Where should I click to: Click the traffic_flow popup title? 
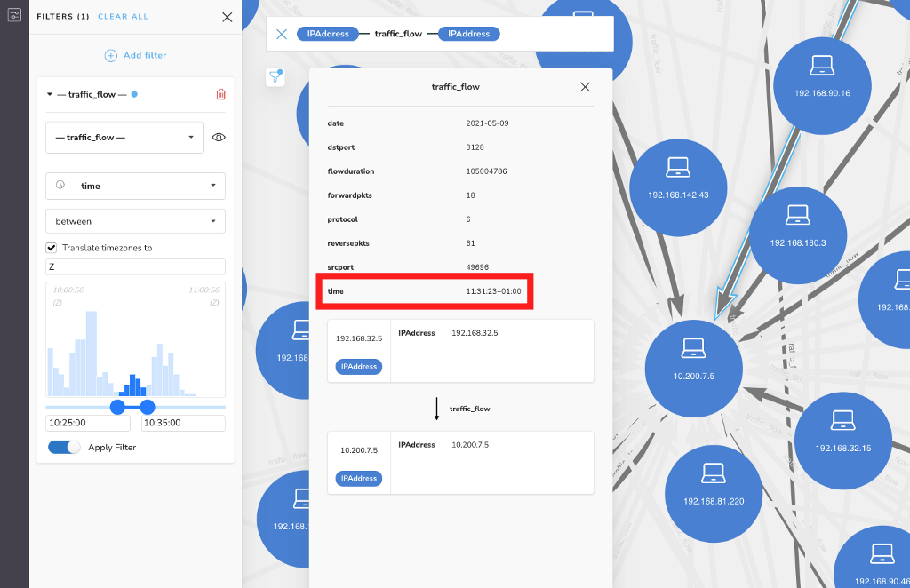pyautogui.click(x=456, y=87)
